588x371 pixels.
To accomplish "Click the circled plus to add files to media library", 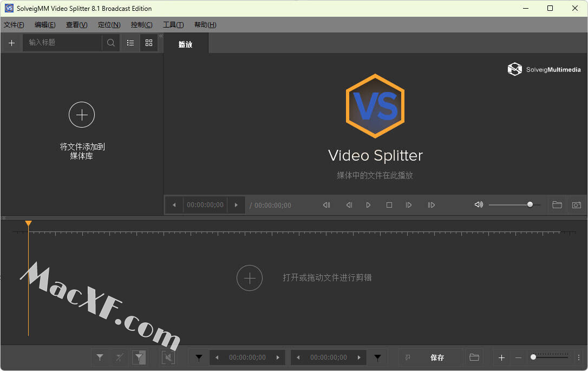I will [x=82, y=115].
